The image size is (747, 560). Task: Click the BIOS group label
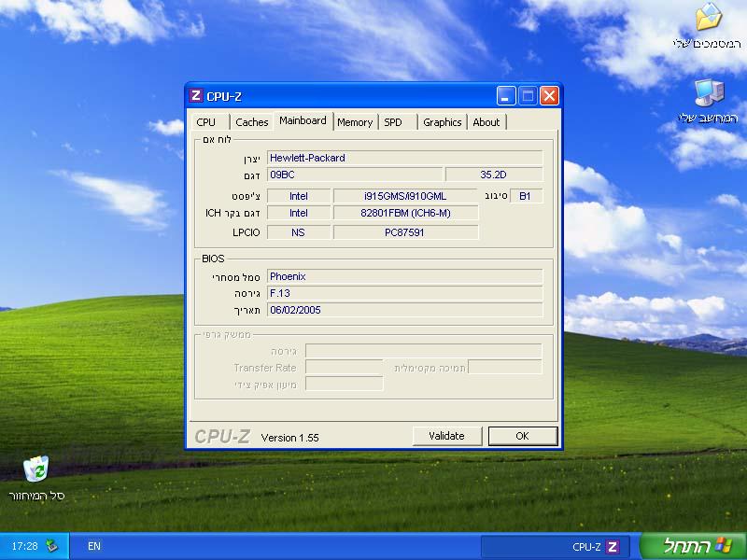click(x=213, y=259)
